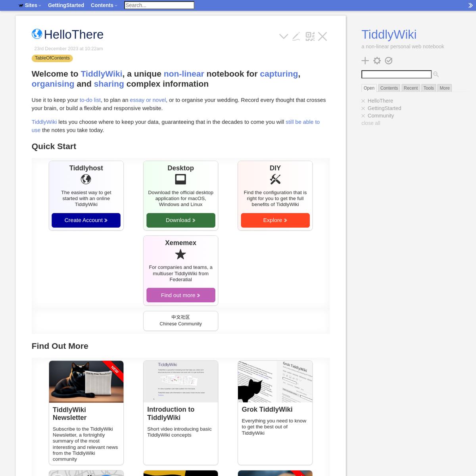Image resolution: width=476 pixels, height=476 pixels.
Task: Select the close all link
Action: (x=370, y=123)
